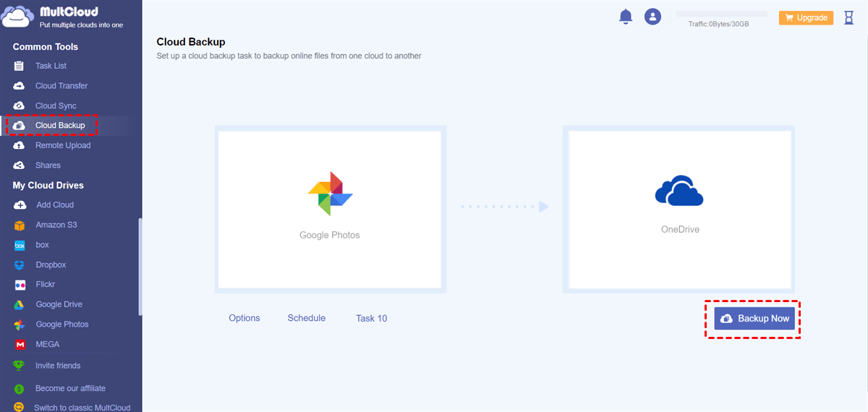Screen dimensions: 868x412
Task: Click the MultCloud cloud logo
Action: (18, 17)
